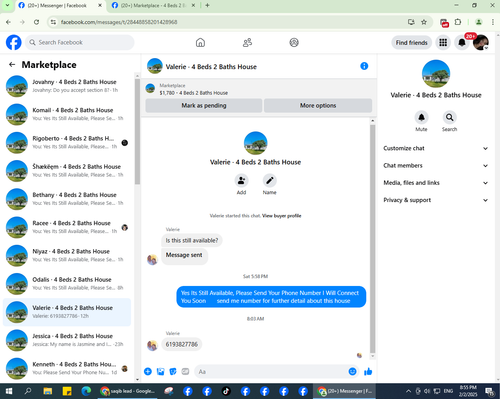Expand Chat members section
Screen dimensions: 500x399
tap(436, 166)
